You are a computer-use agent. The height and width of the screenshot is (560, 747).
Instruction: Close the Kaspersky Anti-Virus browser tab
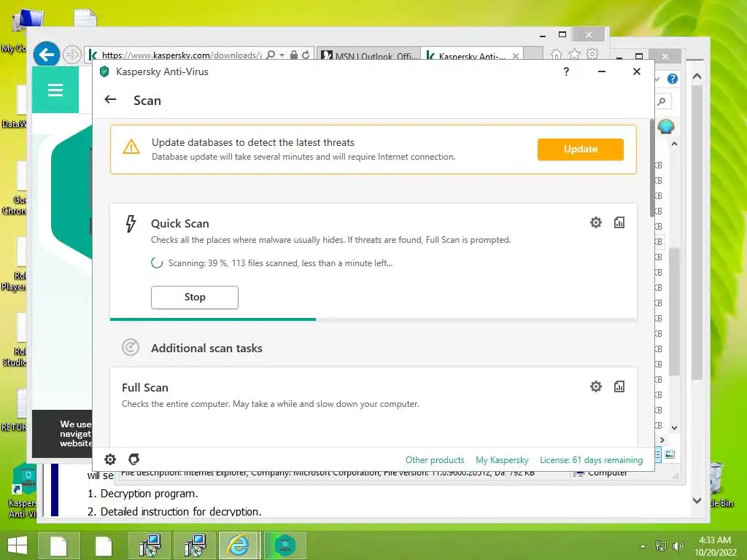pos(516,55)
